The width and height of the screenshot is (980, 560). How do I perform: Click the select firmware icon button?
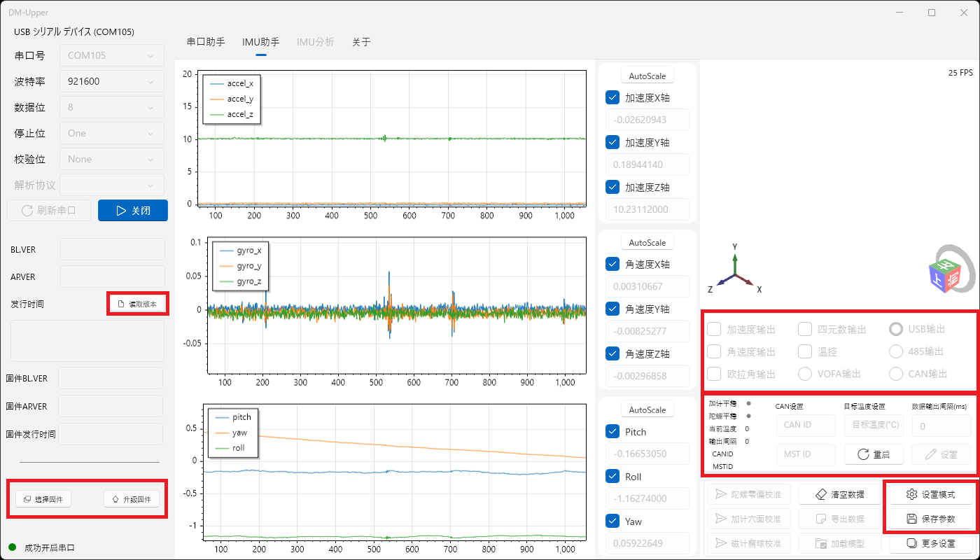coord(43,499)
